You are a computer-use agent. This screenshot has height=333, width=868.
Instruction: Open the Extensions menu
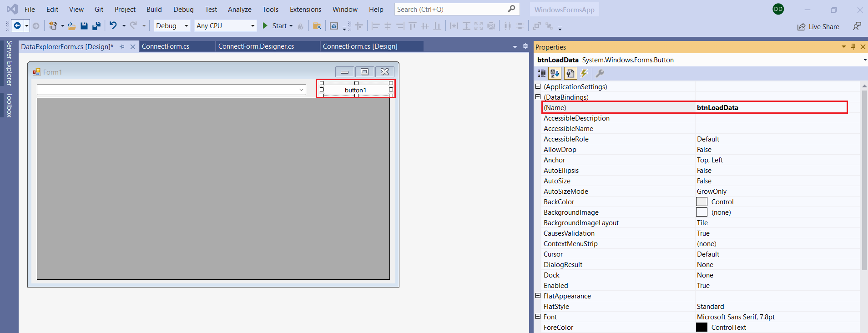click(305, 10)
